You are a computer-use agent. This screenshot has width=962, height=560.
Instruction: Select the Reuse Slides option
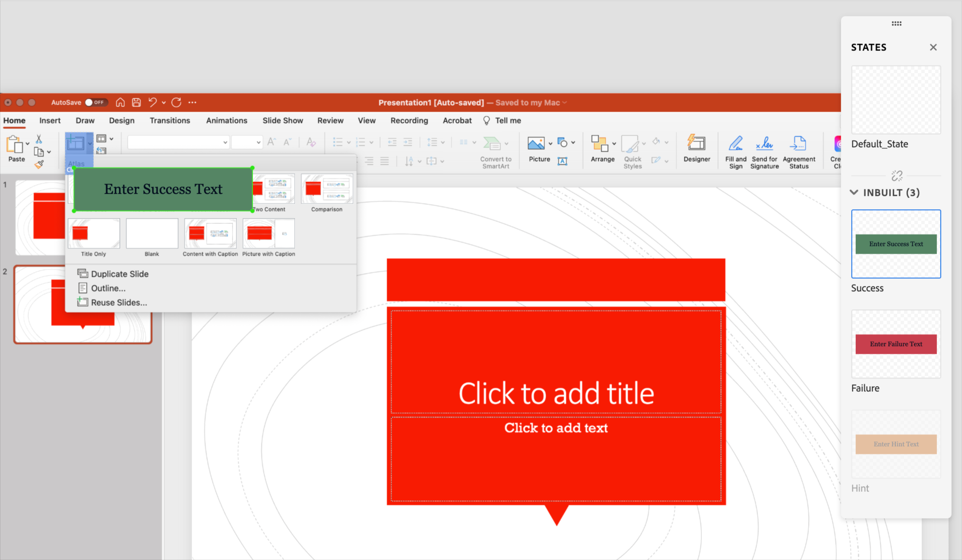point(117,302)
